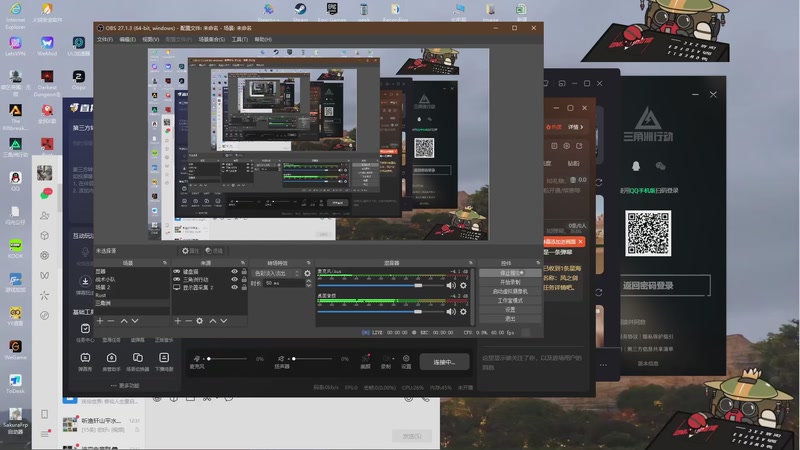Click 返回密码登录 in 三角洲行动 launcher
800x450 pixels.
click(663, 285)
